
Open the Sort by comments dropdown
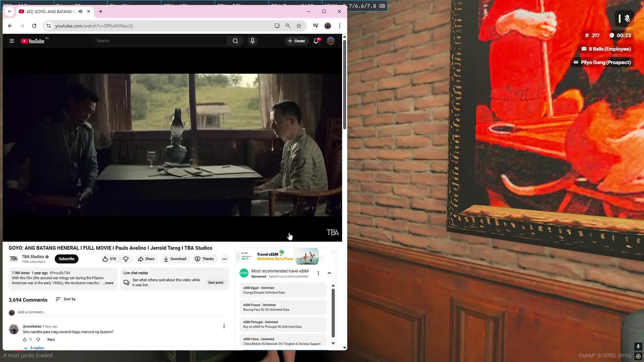pyautogui.click(x=65, y=299)
